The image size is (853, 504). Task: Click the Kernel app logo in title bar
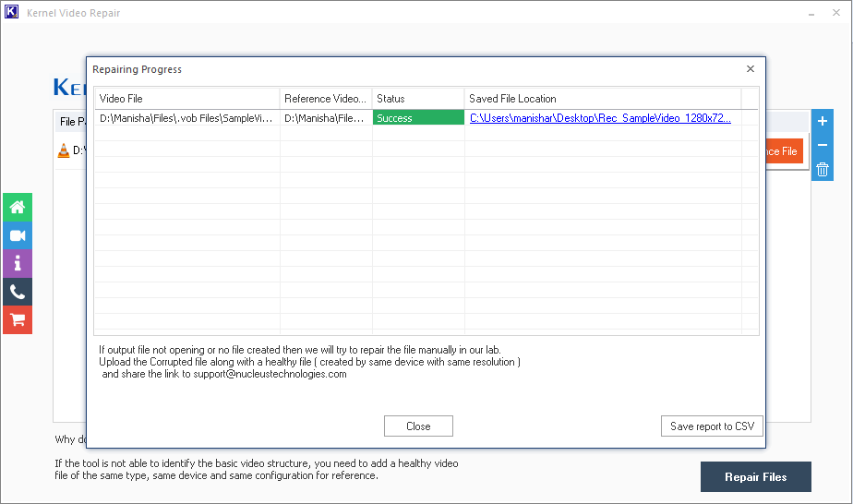click(11, 12)
